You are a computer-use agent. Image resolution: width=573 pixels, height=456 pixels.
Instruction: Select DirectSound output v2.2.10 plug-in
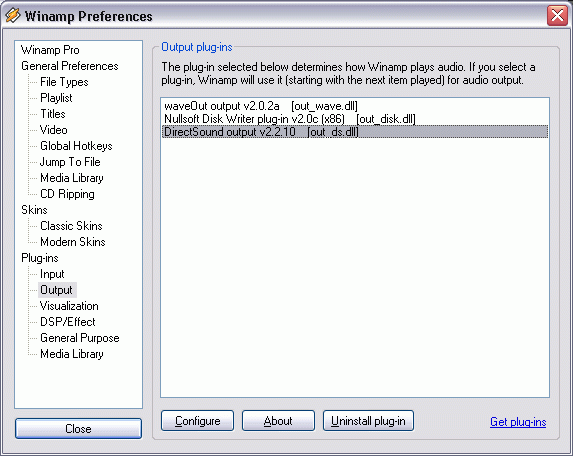[x=354, y=132]
